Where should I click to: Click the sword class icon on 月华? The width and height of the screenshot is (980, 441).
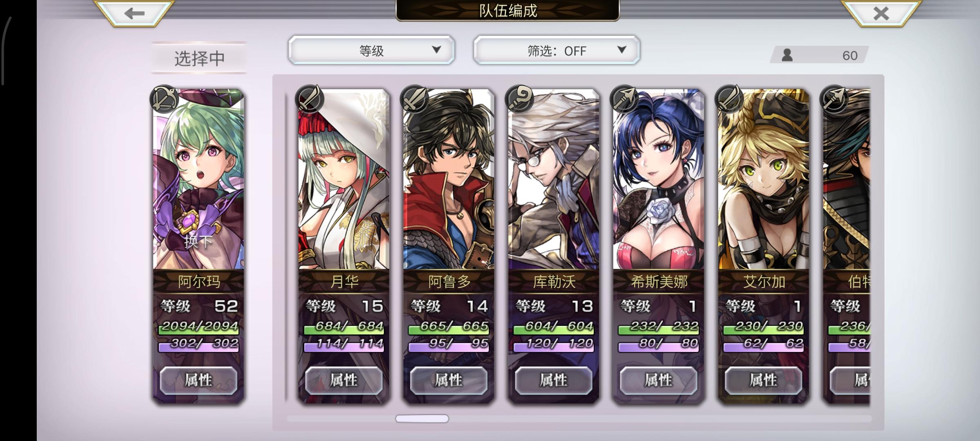click(x=310, y=98)
